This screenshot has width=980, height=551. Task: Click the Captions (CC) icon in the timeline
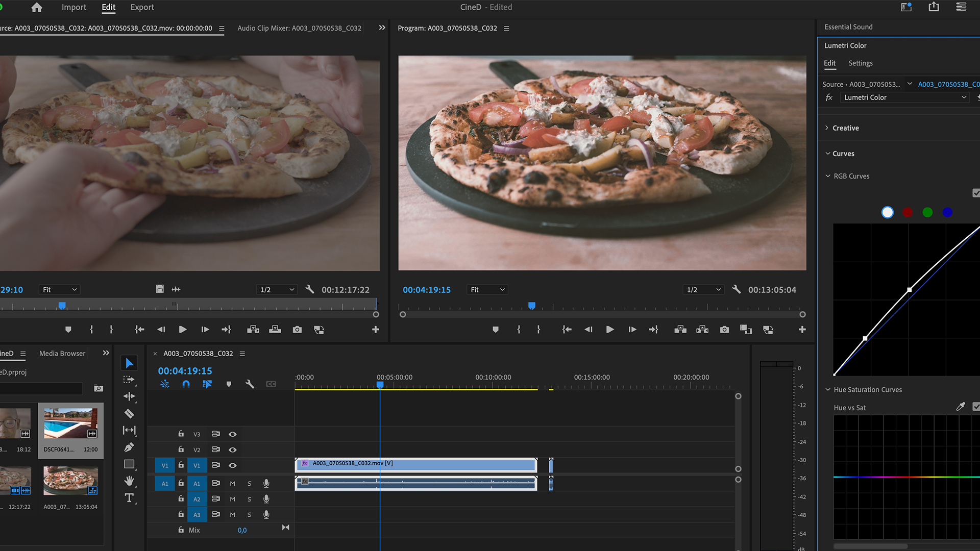pyautogui.click(x=271, y=384)
